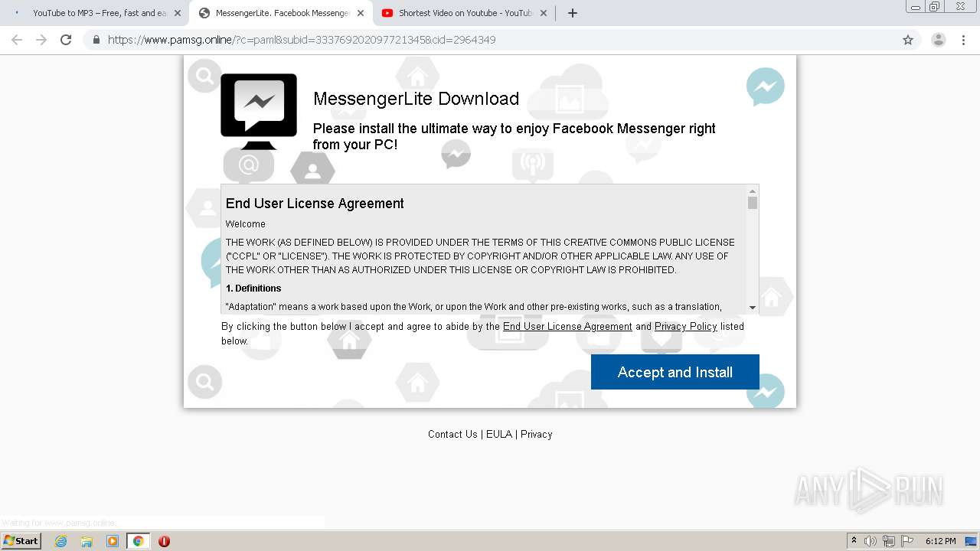
Task: Open Windows Media Player on taskbar
Action: (113, 541)
